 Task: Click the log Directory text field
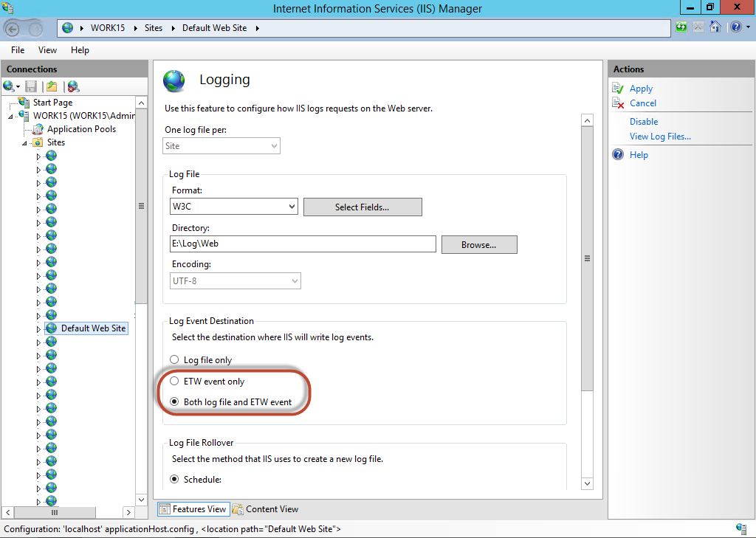pos(303,244)
